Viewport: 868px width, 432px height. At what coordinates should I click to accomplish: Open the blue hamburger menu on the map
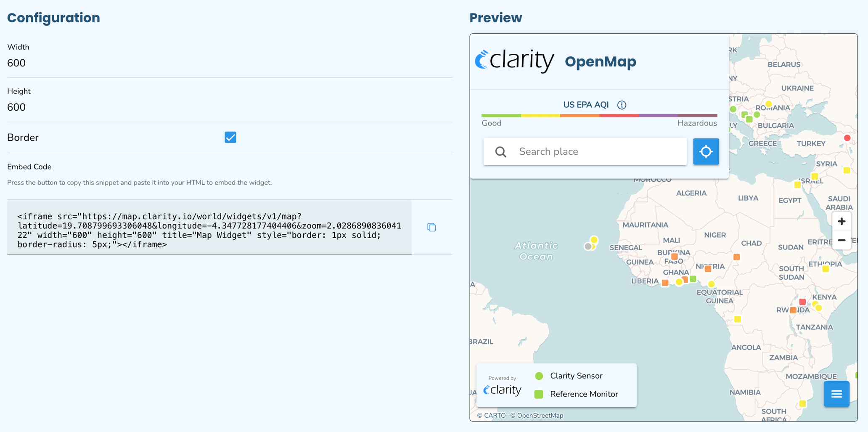point(836,394)
